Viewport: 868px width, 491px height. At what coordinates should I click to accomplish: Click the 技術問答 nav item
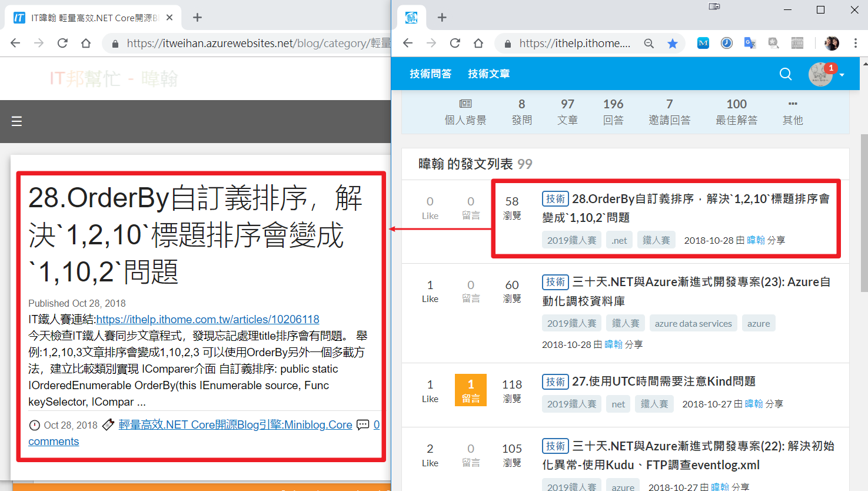click(431, 74)
